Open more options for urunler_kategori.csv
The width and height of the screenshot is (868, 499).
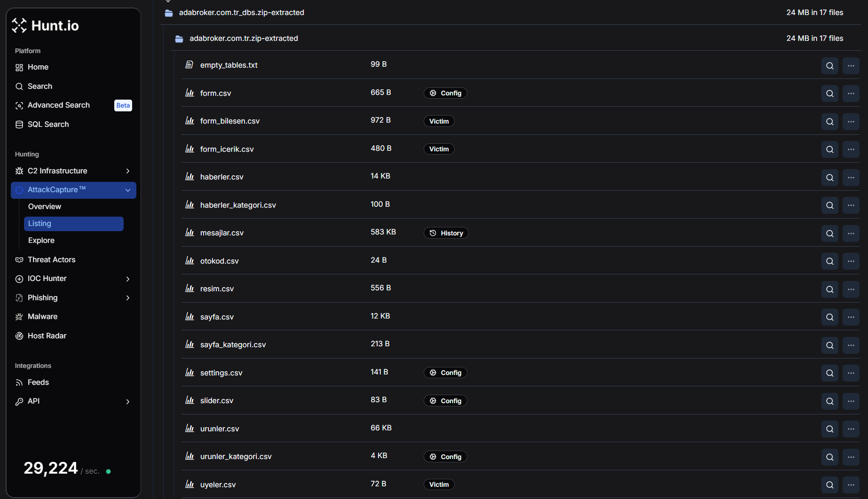click(851, 457)
